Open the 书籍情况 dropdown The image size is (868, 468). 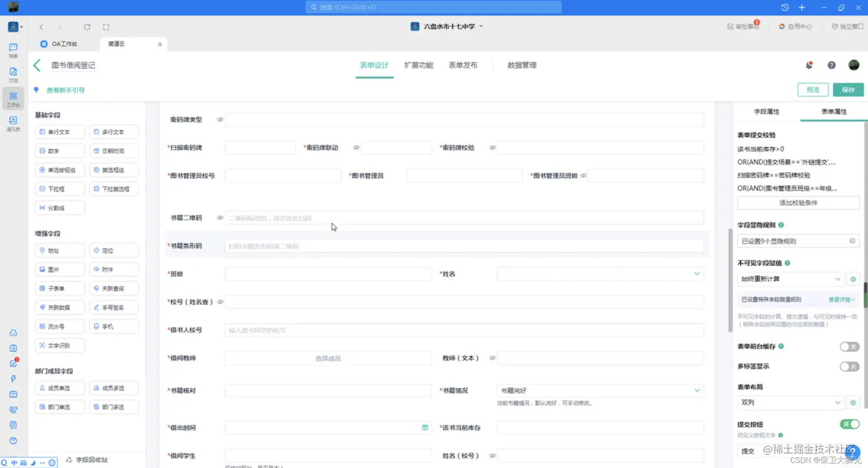(x=600, y=391)
